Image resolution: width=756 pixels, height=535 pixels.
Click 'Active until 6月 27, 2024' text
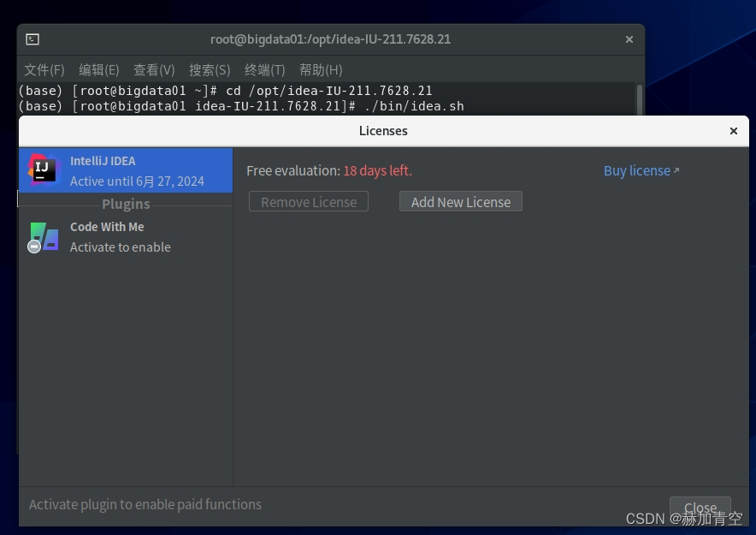point(137,181)
